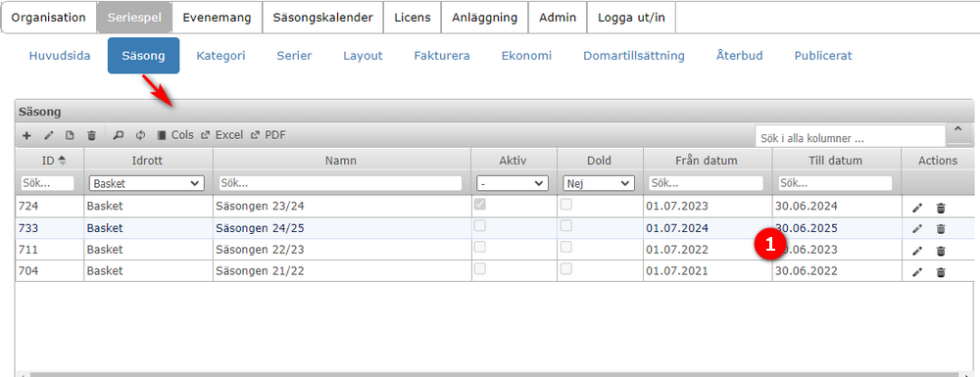The height and width of the screenshot is (377, 980).
Task: Edit row Säsongen 22/23 with pencil
Action: point(917,251)
